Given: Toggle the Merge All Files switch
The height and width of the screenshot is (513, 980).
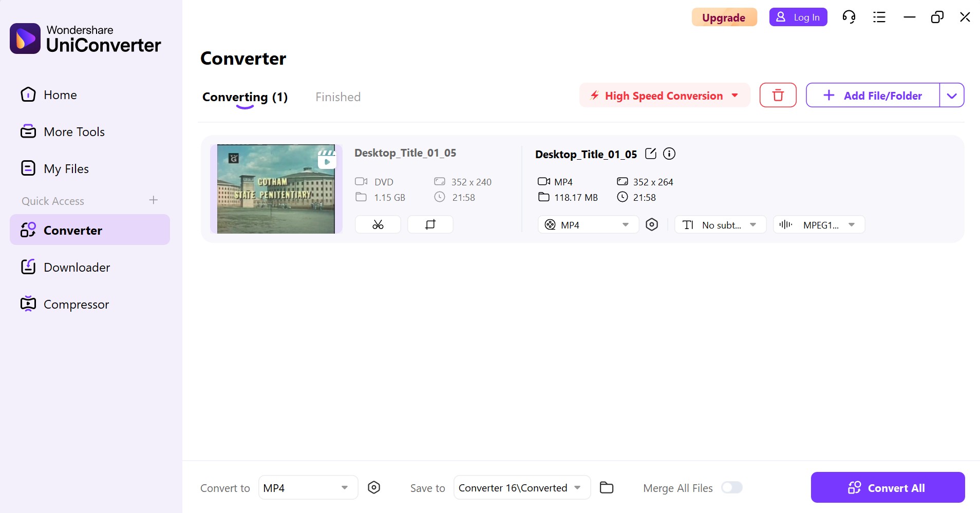Looking at the screenshot, I should coord(731,487).
